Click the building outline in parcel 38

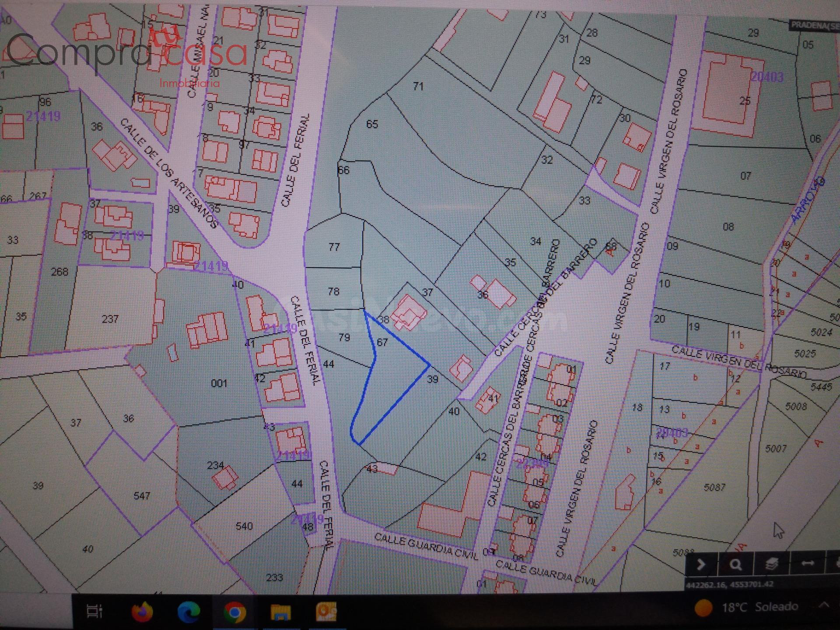[x=409, y=312]
